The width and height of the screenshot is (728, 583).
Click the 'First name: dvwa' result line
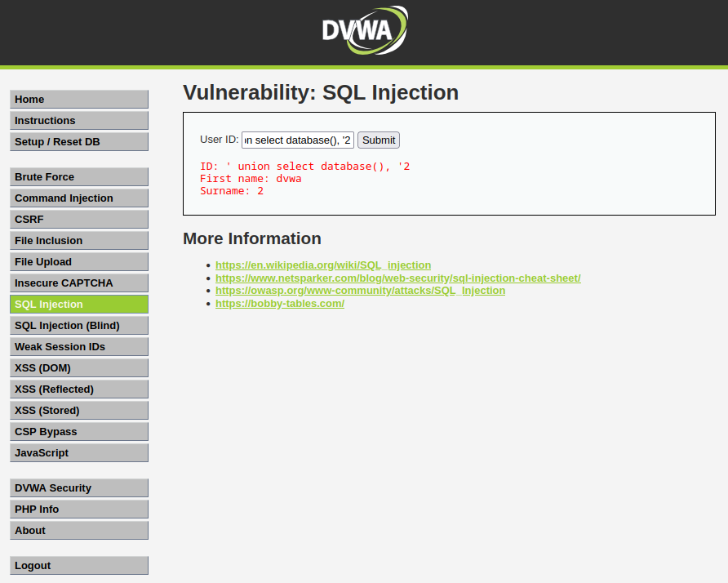pyautogui.click(x=251, y=179)
